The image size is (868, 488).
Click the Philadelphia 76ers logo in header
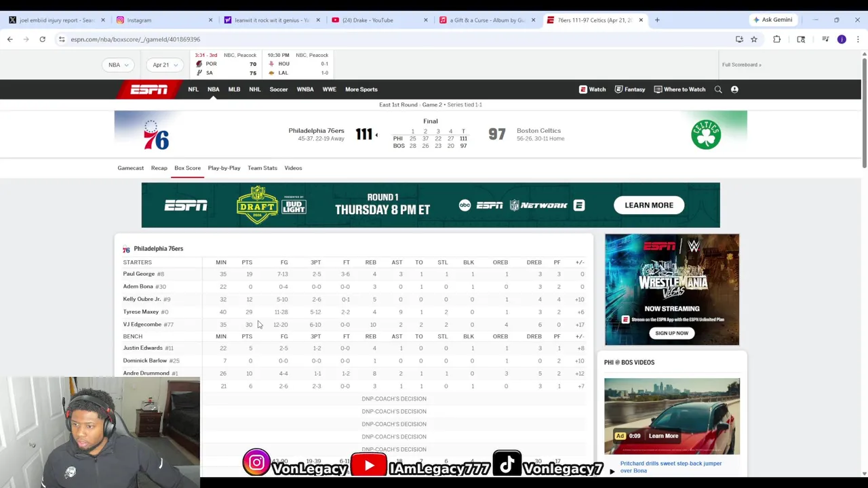click(x=155, y=135)
